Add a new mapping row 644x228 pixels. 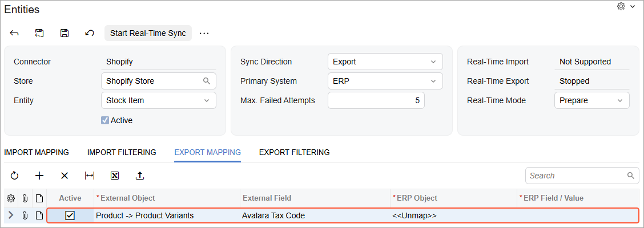[39, 176]
